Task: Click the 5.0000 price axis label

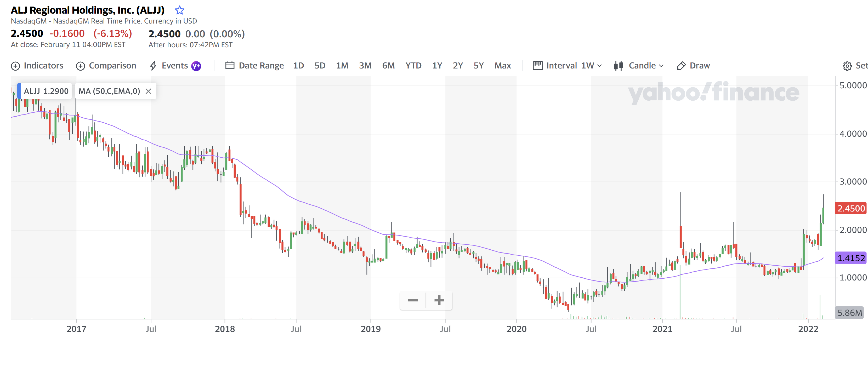Action: click(x=853, y=85)
